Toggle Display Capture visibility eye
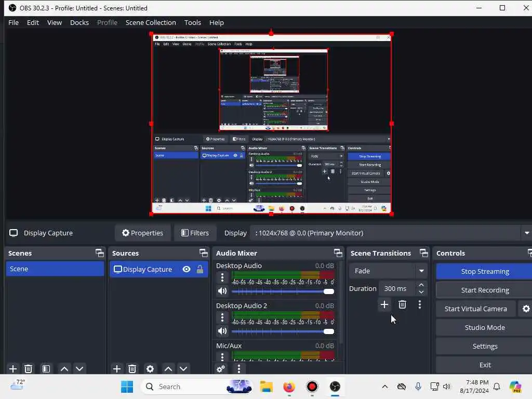532x399 pixels. pos(187,270)
